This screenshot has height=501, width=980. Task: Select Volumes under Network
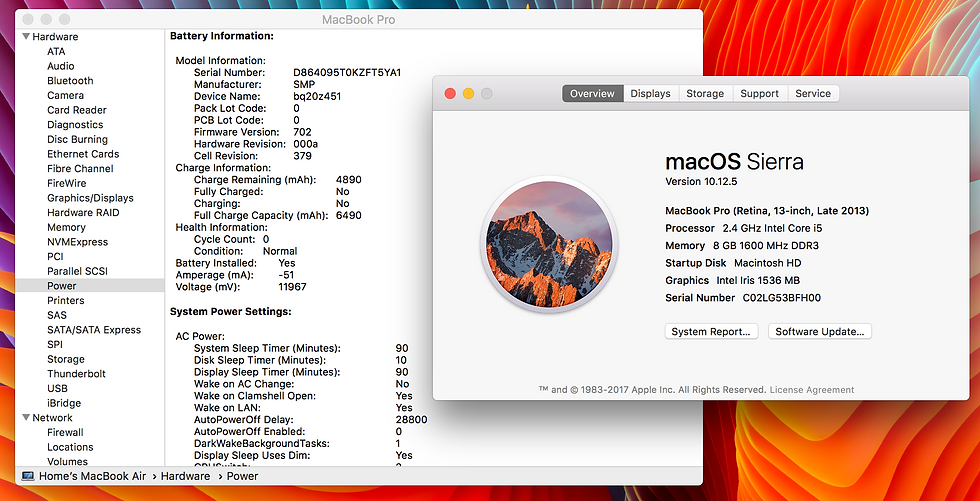click(x=68, y=462)
